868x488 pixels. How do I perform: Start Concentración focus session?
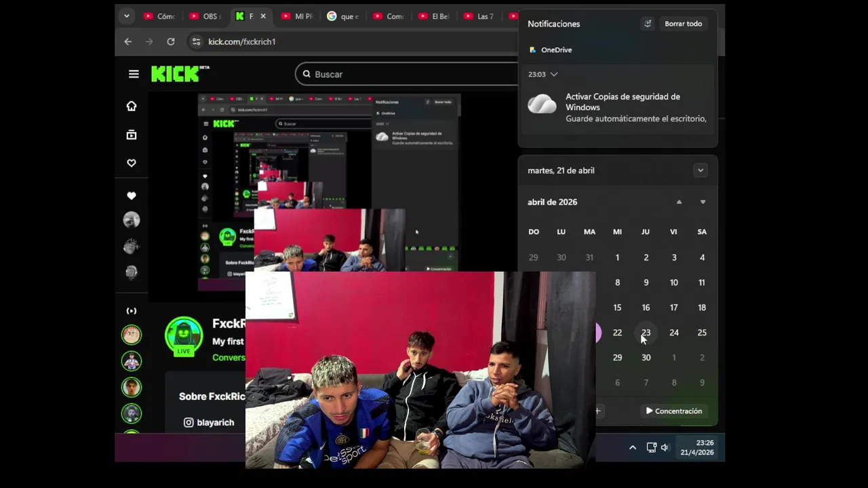[x=673, y=411]
